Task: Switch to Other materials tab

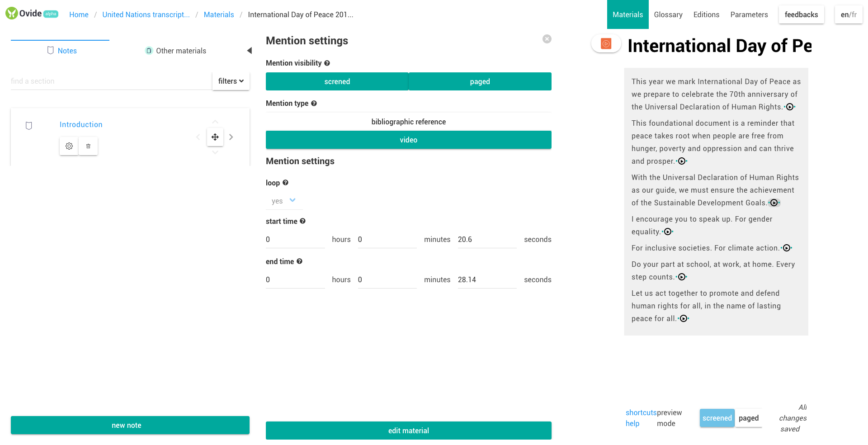Action: (175, 51)
